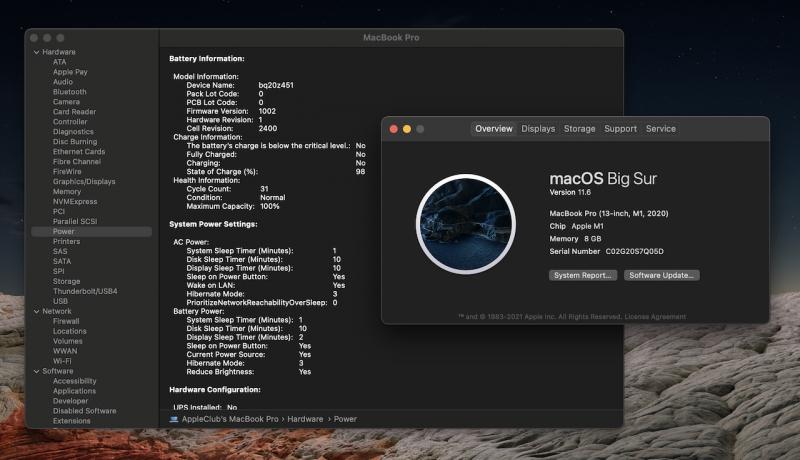
Task: Collapse the Hardware section in sidebar
Action: pos(36,52)
